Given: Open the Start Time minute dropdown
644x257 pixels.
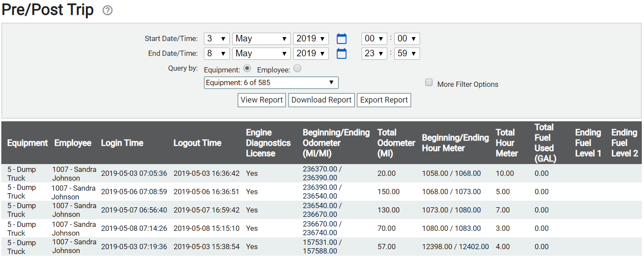Looking at the screenshot, I should 407,39.
